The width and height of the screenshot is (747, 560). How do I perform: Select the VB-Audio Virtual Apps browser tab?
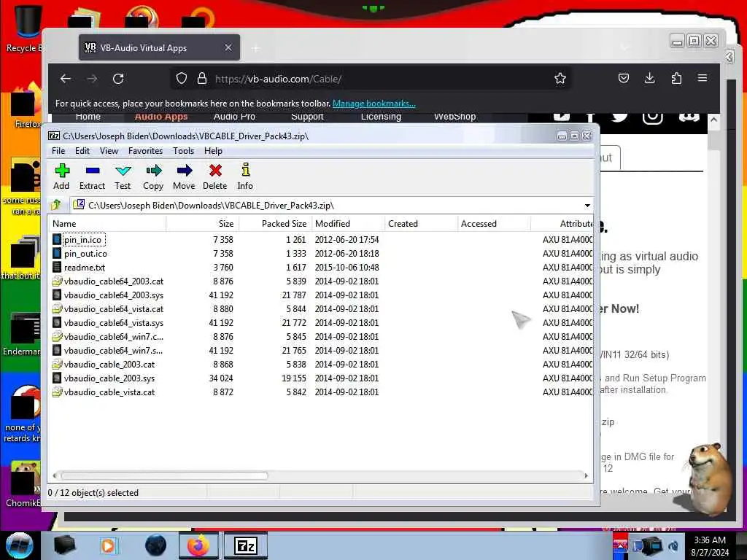click(x=159, y=47)
